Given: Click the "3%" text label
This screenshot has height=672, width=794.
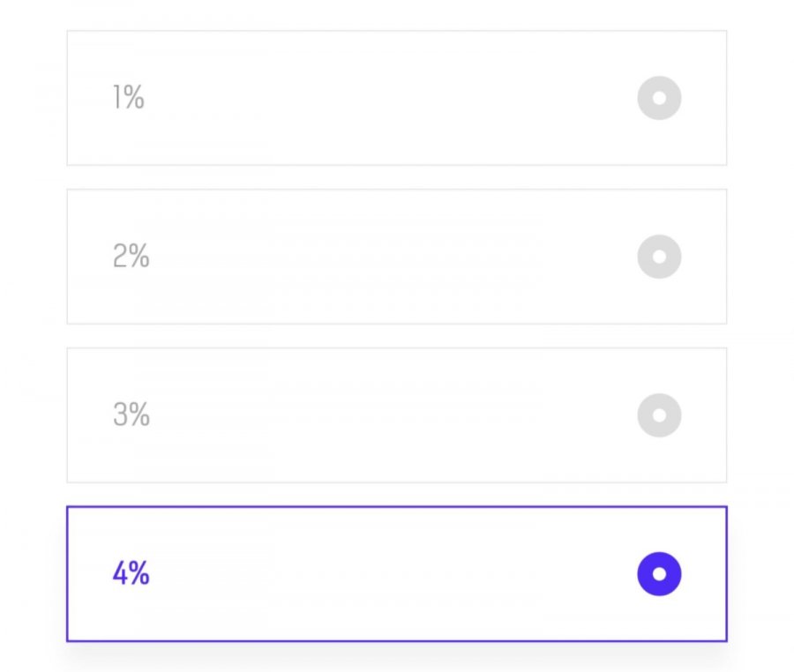Looking at the screenshot, I should pos(131,414).
